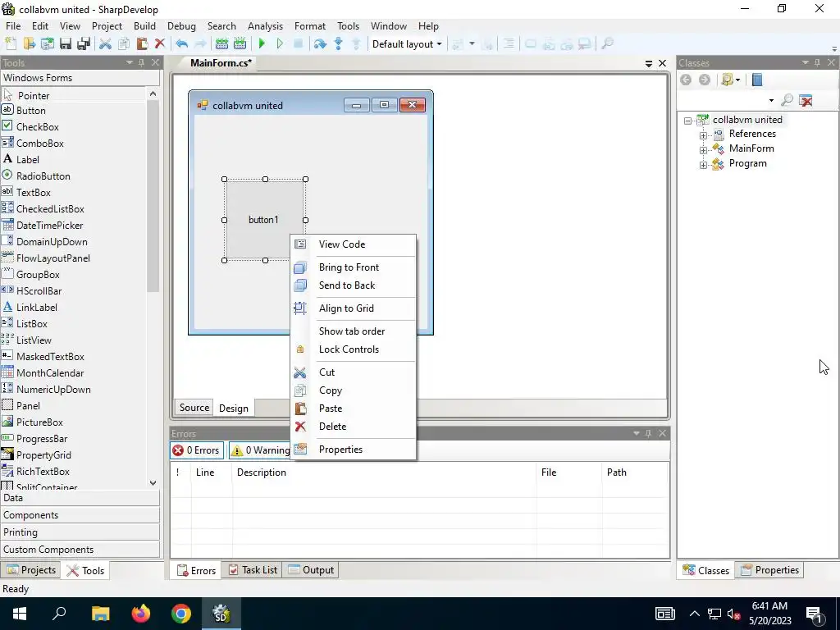Image resolution: width=840 pixels, height=630 pixels.
Task: Click Show tab order in the context menu
Action: pyautogui.click(x=354, y=331)
